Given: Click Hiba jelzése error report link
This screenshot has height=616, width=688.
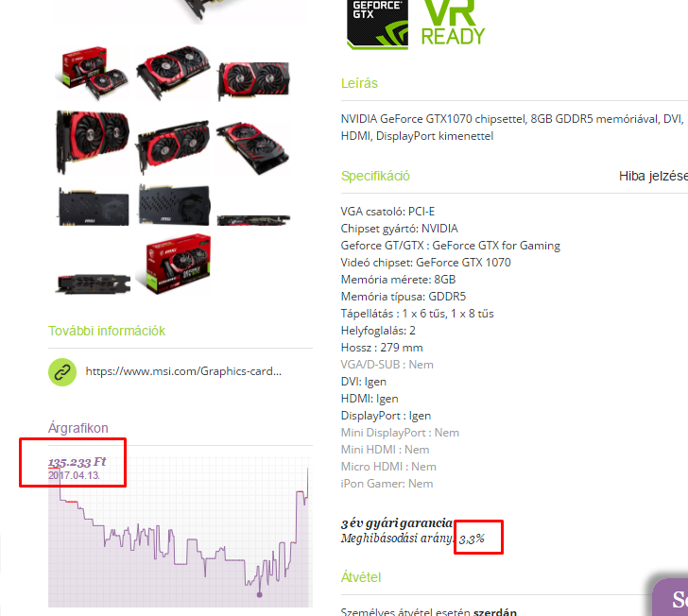Looking at the screenshot, I should tap(653, 176).
